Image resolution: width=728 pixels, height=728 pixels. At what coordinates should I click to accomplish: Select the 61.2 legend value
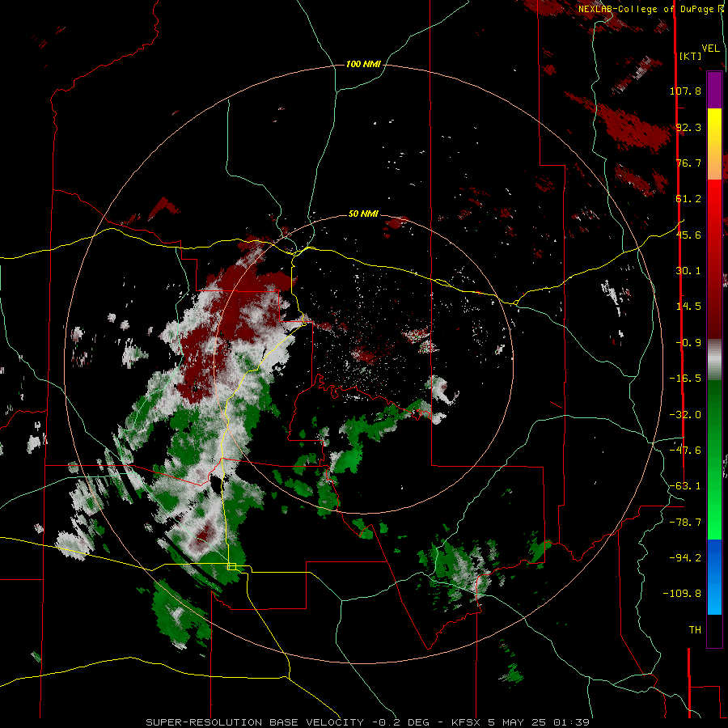[x=688, y=199]
